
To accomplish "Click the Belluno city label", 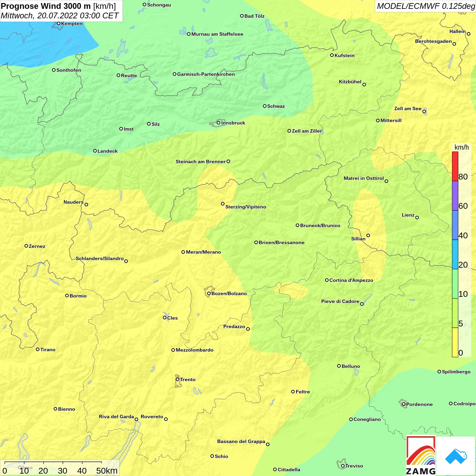I will click(351, 366).
